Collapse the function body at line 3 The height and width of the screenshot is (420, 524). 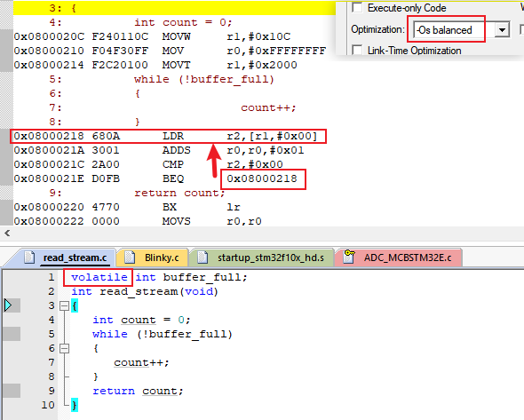coord(64,305)
